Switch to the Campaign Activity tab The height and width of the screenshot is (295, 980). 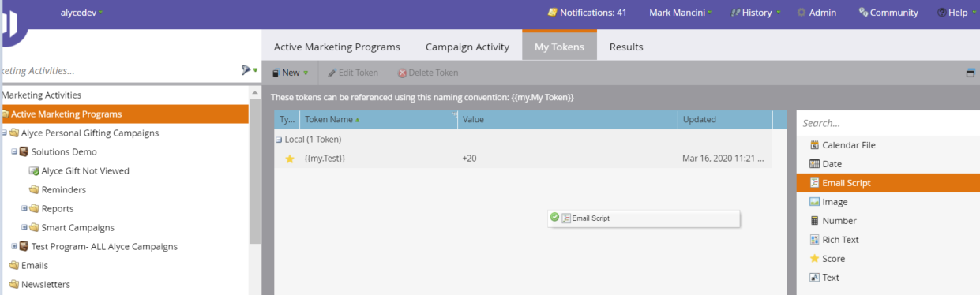point(467,47)
